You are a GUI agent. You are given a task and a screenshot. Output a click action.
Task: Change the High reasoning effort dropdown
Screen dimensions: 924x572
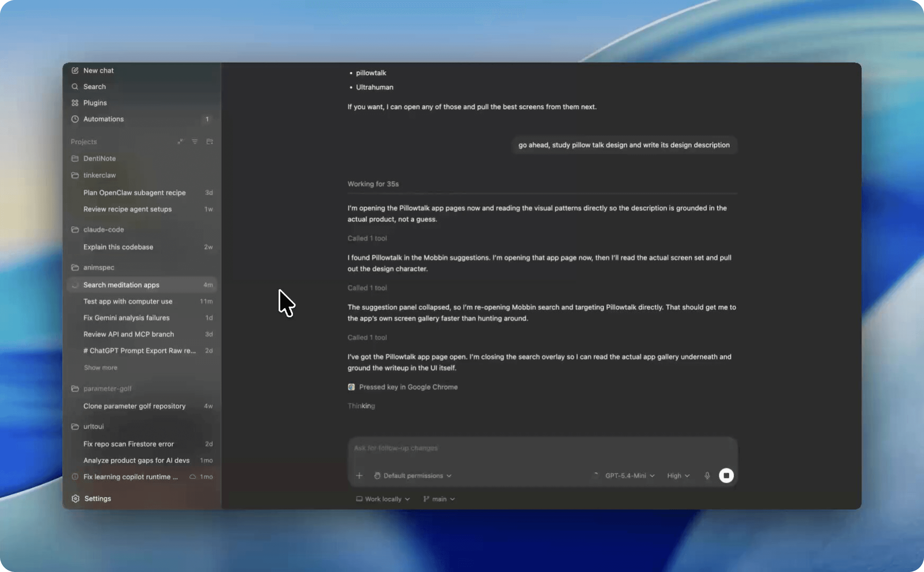click(678, 475)
